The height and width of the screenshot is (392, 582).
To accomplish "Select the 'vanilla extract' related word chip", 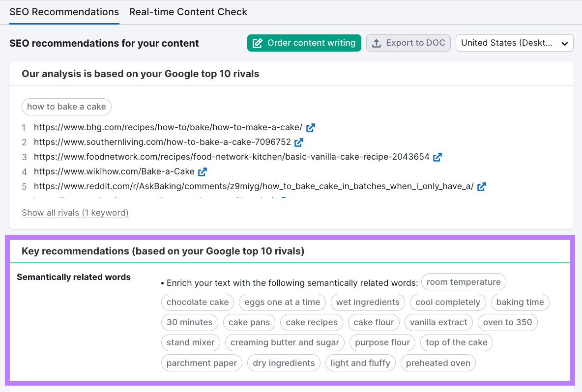I will coord(438,322).
